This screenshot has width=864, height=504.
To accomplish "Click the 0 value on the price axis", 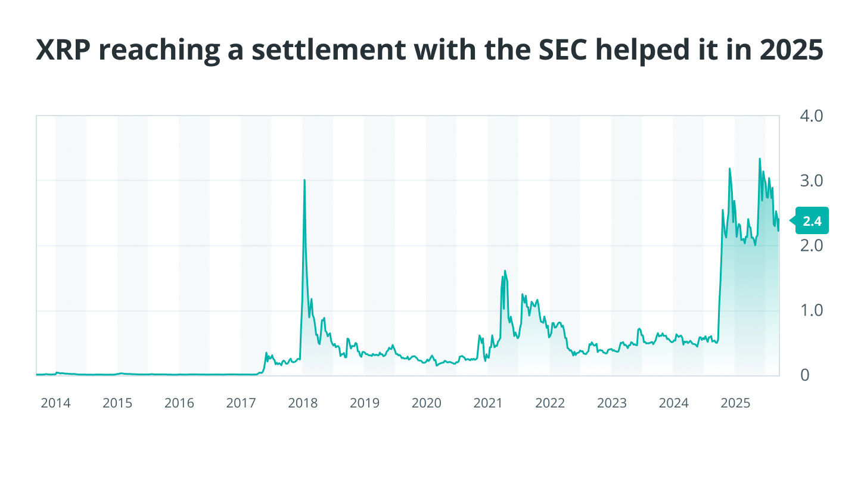I will 805,375.
